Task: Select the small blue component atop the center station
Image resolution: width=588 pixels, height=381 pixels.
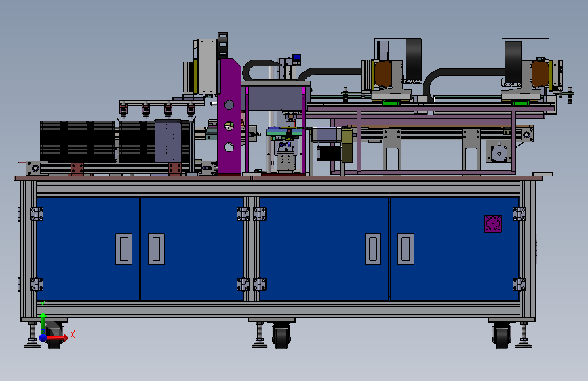Action: tap(296, 58)
